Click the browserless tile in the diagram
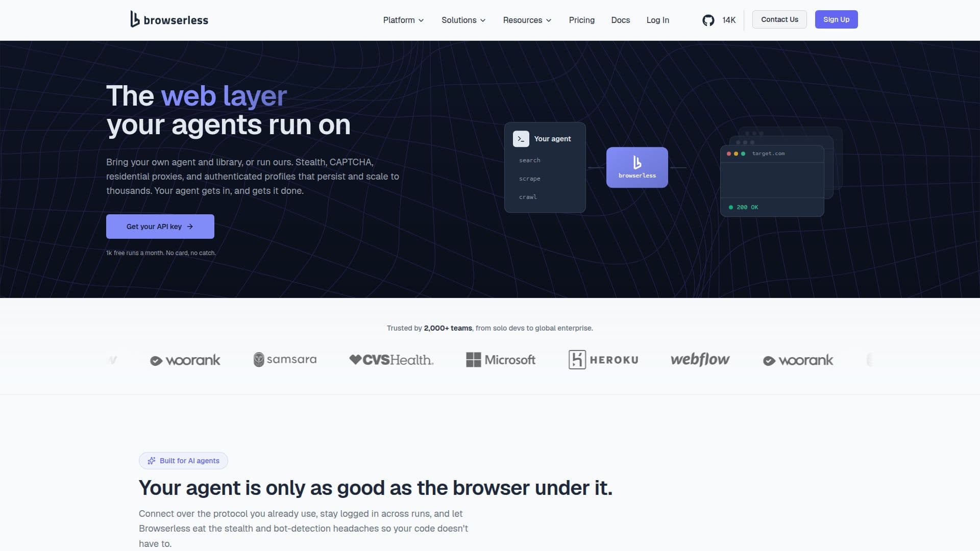 click(x=637, y=167)
